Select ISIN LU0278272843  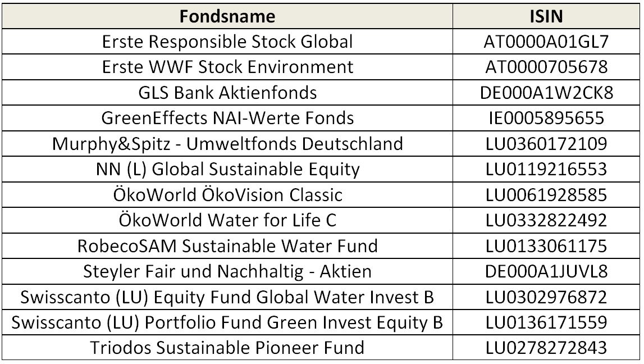pyautogui.click(x=546, y=348)
